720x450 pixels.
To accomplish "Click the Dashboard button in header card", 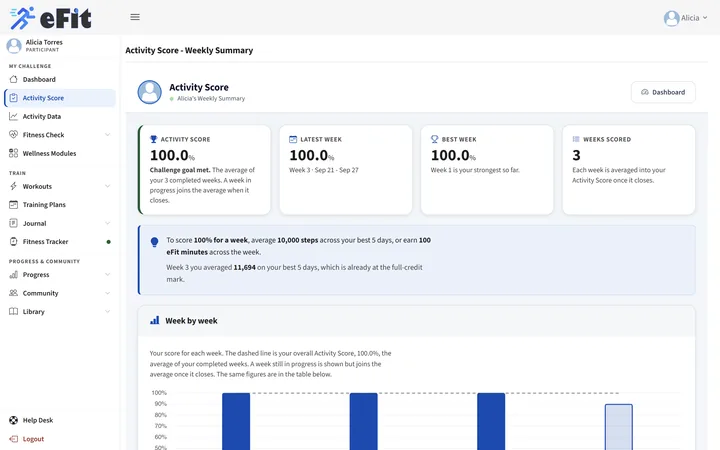I will (x=663, y=92).
